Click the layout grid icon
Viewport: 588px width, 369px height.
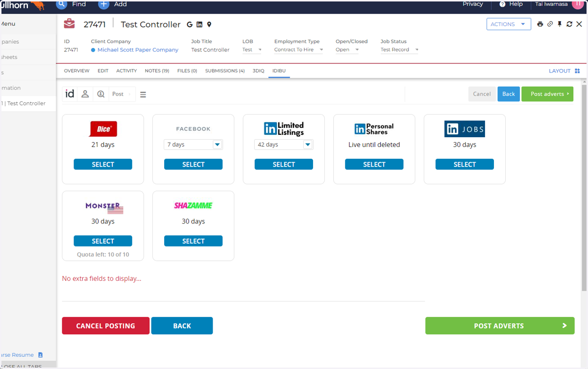[577, 71]
